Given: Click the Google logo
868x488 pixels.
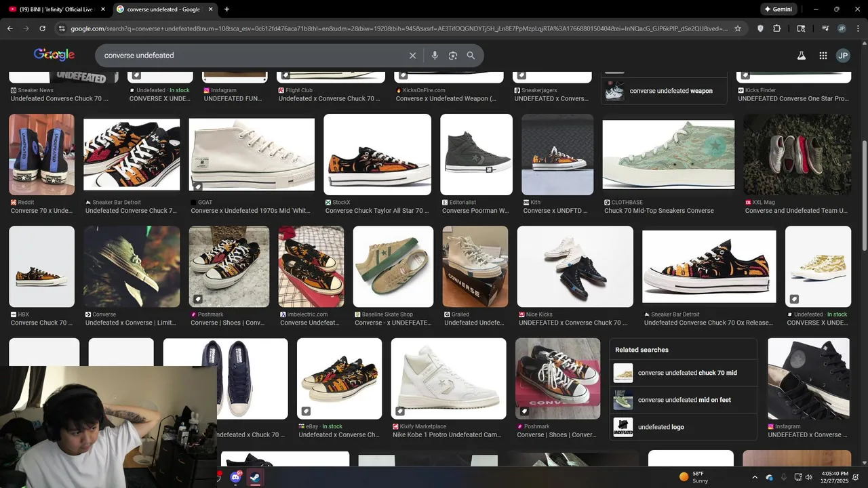Looking at the screenshot, I should pos(54,55).
